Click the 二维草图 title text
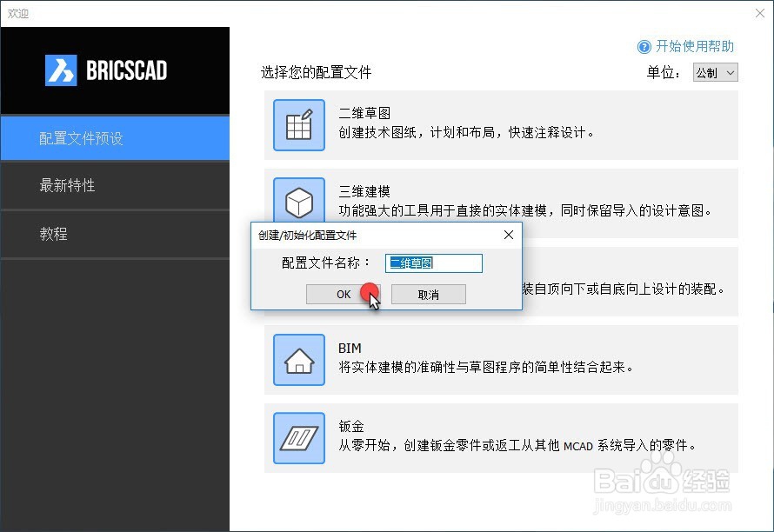Viewport: 774px width, 532px height. 364,113
